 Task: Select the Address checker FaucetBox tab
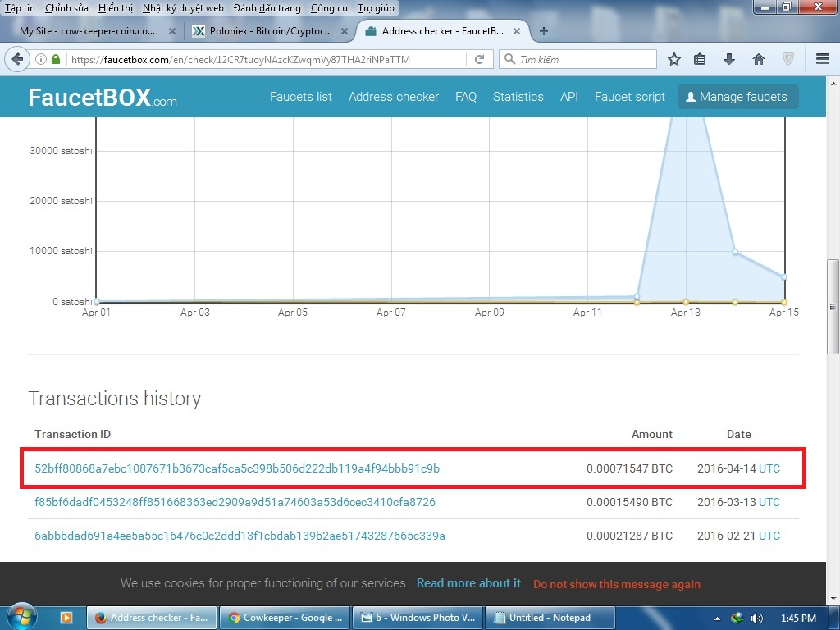click(442, 31)
